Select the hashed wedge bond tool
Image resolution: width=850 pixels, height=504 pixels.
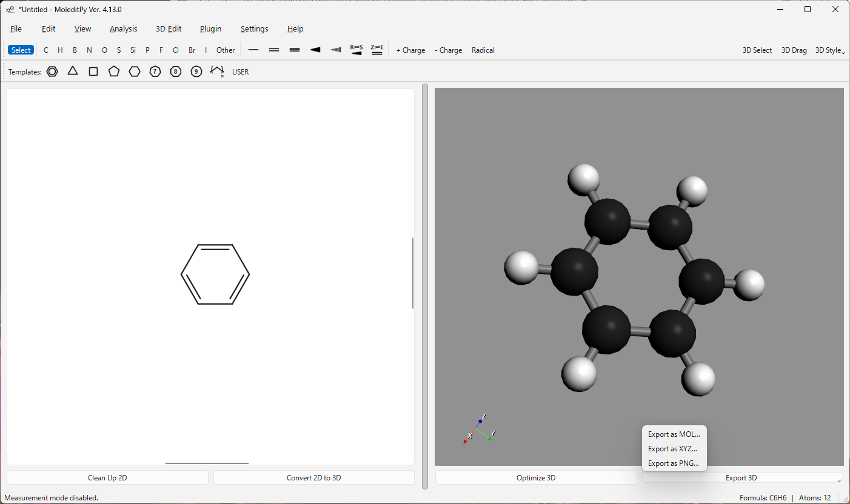point(336,50)
